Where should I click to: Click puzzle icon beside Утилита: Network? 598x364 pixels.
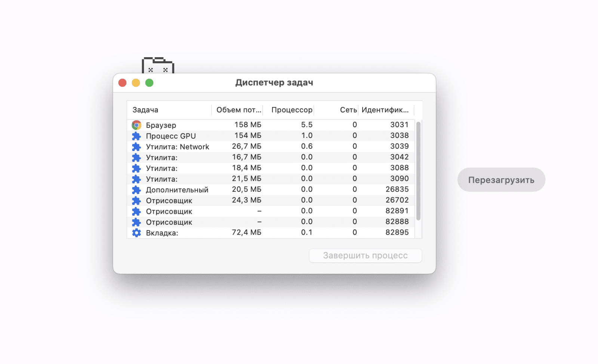click(136, 147)
